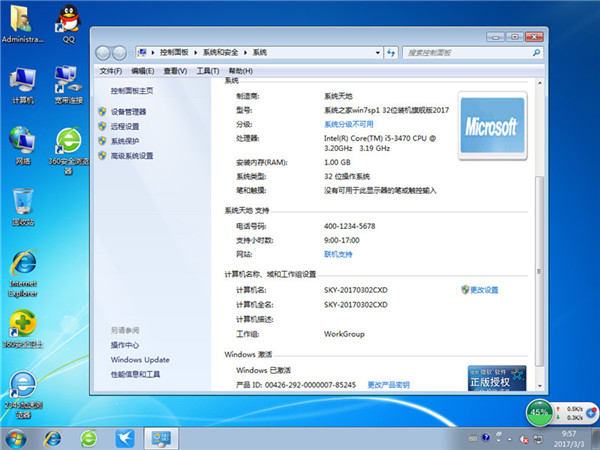Show hidden tray icons arrow
The image size is (600, 450).
tap(510, 439)
